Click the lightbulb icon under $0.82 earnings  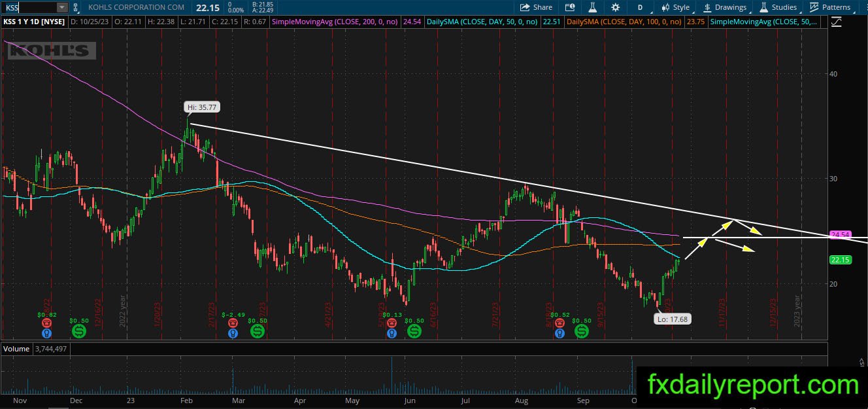click(x=46, y=333)
